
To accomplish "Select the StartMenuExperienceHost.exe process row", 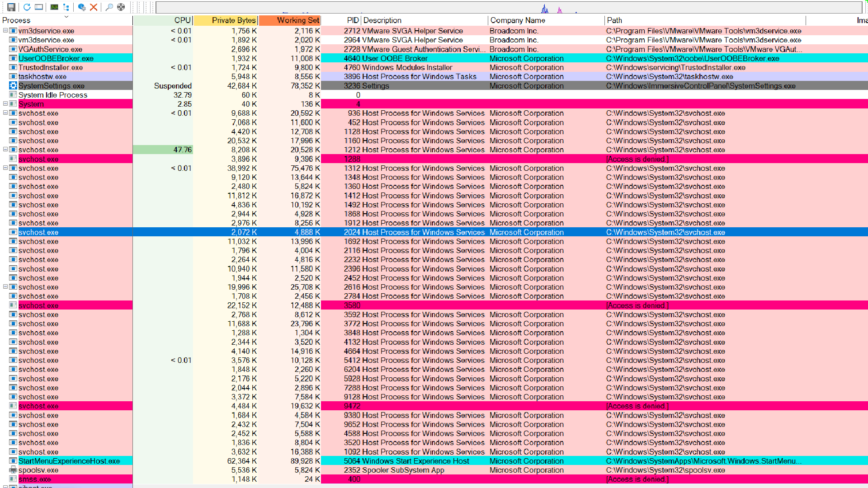I will (x=69, y=461).
